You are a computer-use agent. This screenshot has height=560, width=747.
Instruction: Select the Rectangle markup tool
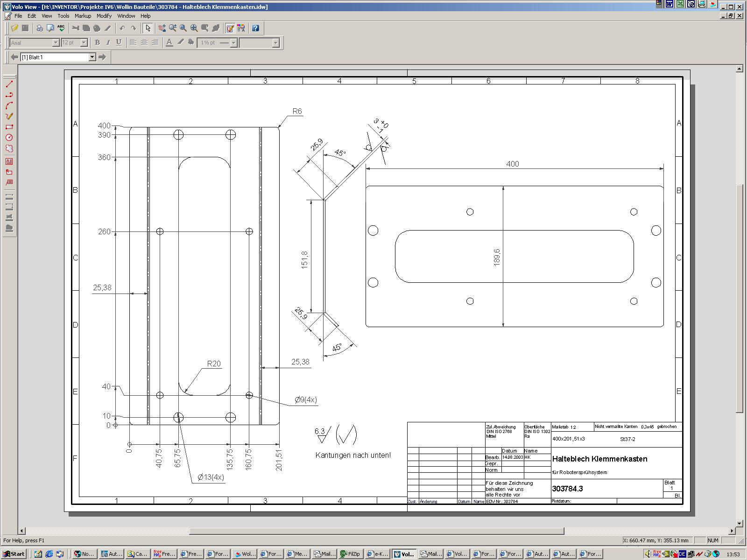9,127
